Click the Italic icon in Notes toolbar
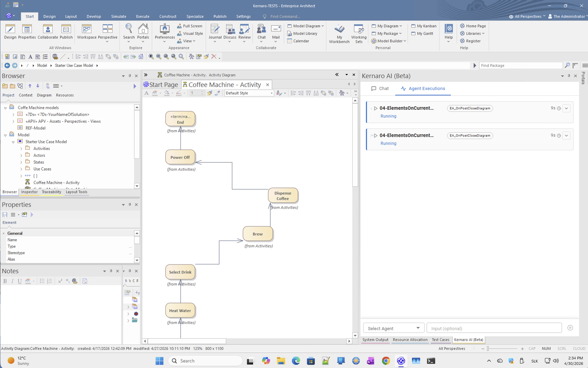This screenshot has height=368, width=588. click(x=12, y=281)
